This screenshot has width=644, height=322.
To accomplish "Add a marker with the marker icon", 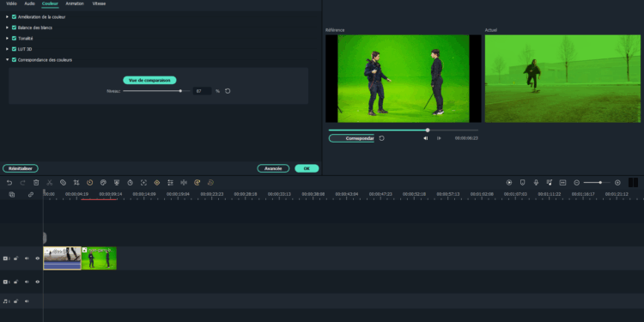I will [x=522, y=182].
